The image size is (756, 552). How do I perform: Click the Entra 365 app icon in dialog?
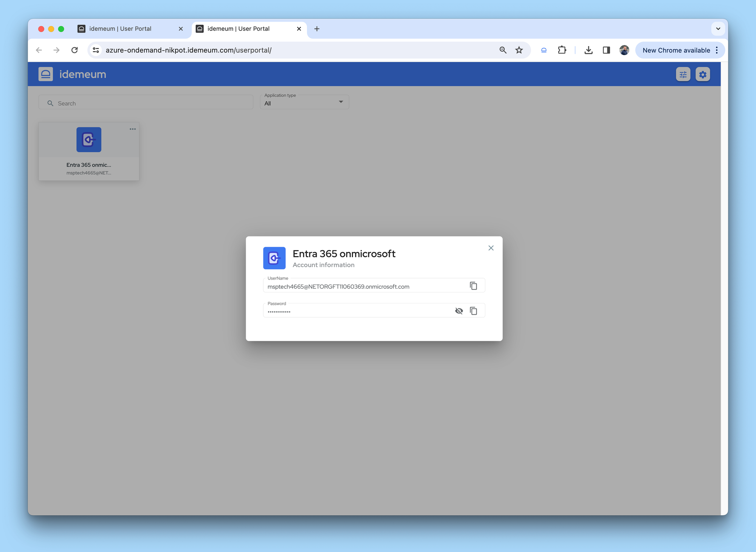(274, 258)
